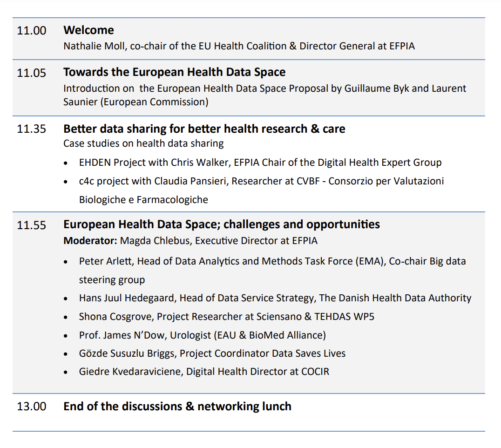Select the challenges and opportunities heading

tap(222, 224)
